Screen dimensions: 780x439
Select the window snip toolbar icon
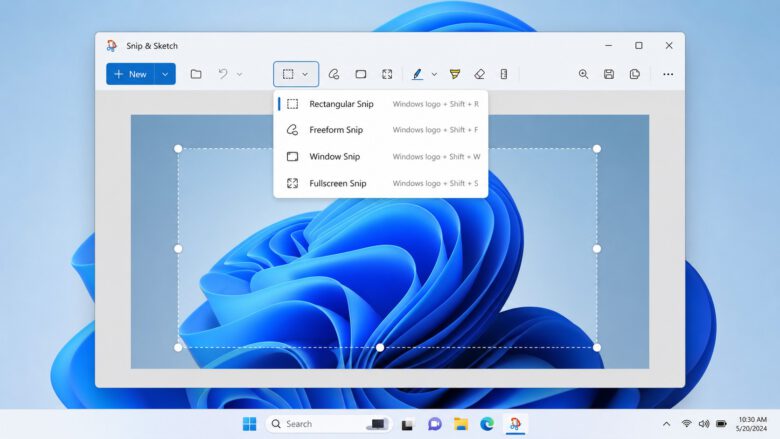(x=361, y=74)
